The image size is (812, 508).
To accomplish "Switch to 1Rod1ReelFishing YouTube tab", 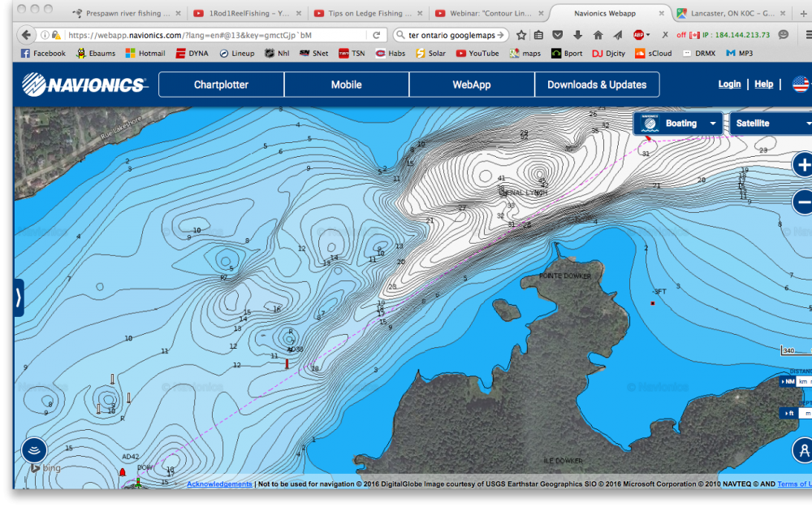I will coord(249,13).
